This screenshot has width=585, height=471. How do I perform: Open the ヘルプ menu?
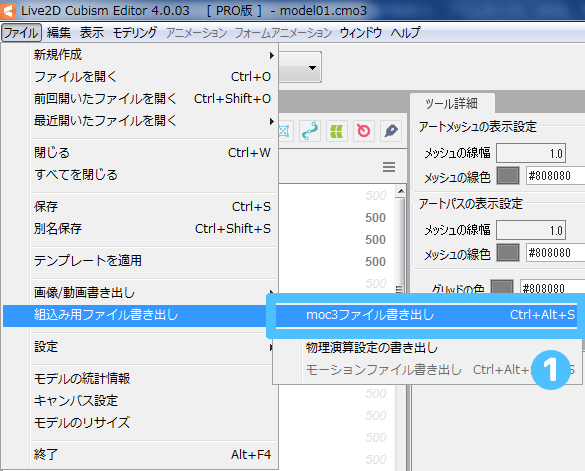[x=405, y=33]
